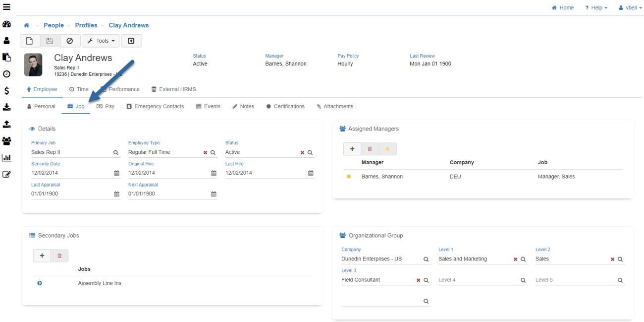Click the Level 4 input field
The height and width of the screenshot is (322, 644).
coord(477,280)
